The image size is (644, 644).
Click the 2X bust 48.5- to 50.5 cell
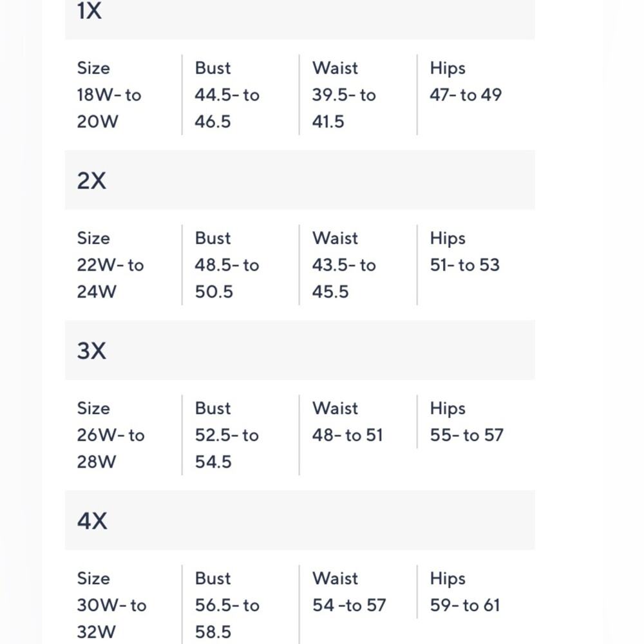coord(227,278)
